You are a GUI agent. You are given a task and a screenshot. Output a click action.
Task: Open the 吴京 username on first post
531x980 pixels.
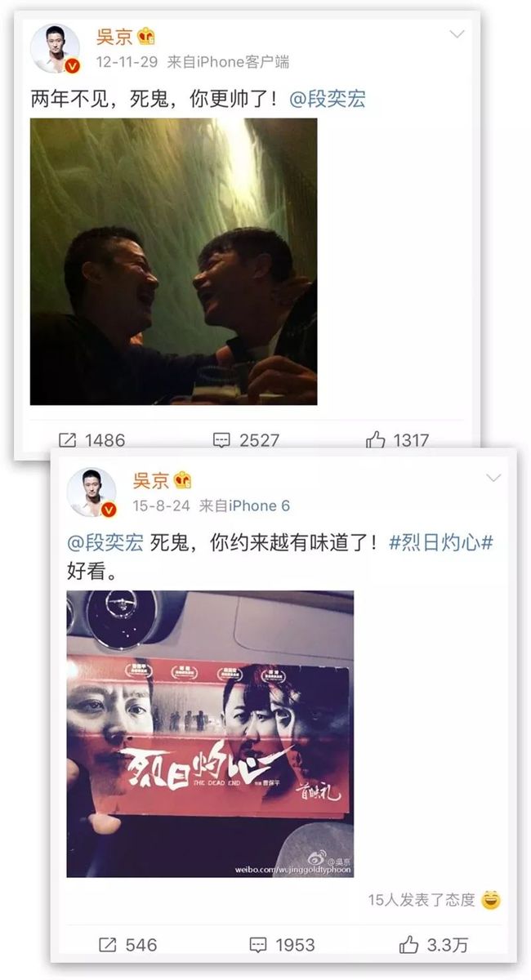(114, 36)
